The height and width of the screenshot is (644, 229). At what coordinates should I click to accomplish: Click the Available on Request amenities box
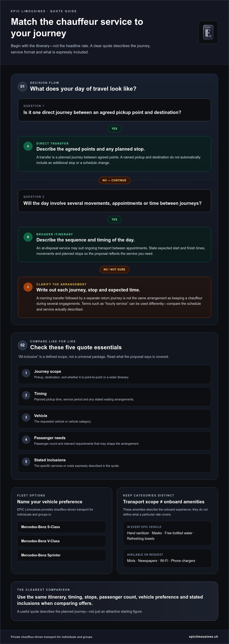coord(167,558)
